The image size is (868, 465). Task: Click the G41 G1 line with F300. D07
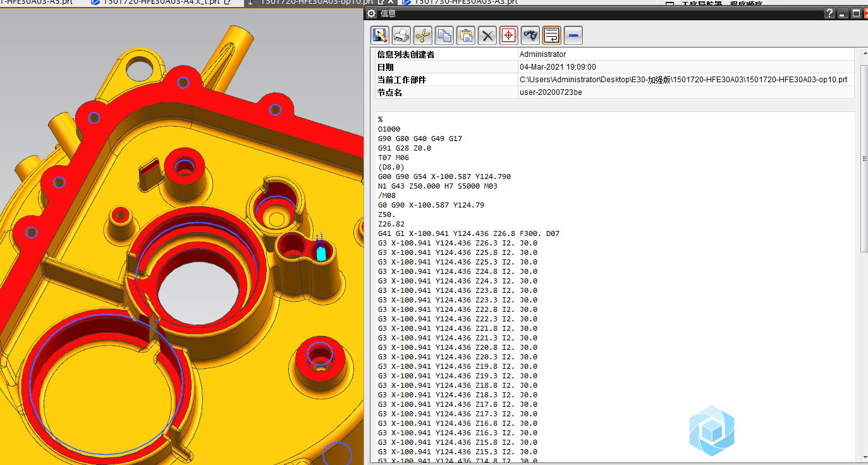point(468,233)
